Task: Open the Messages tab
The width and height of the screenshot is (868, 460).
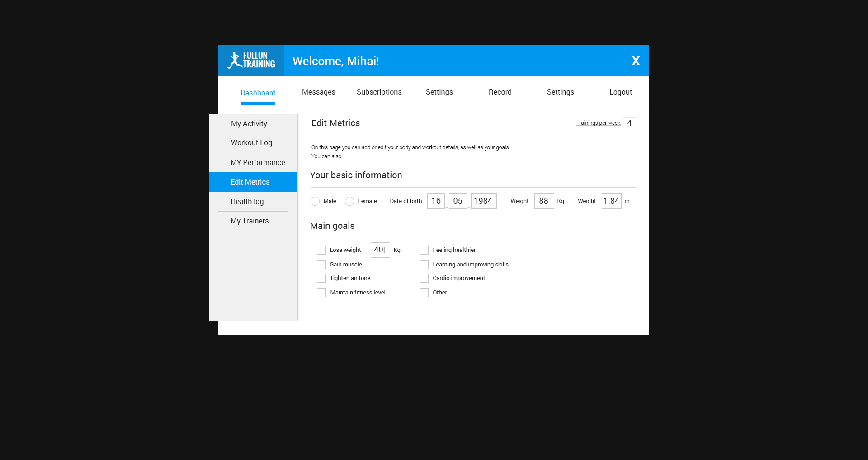Action: (x=318, y=92)
